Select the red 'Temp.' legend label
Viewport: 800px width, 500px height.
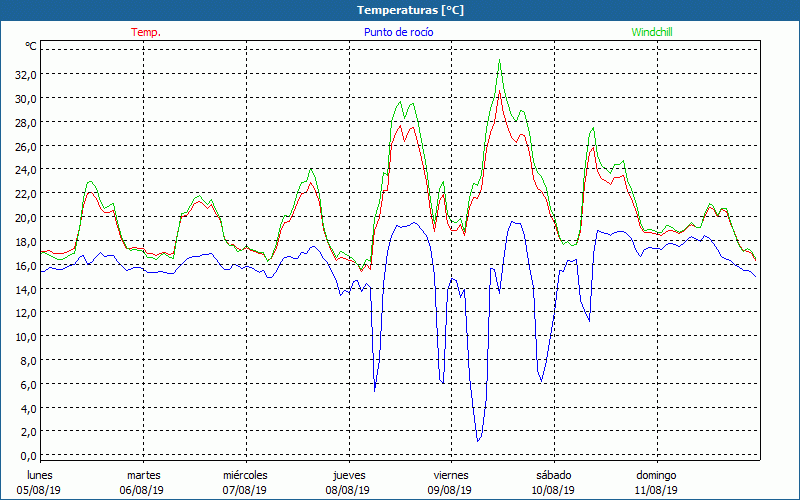point(146,32)
